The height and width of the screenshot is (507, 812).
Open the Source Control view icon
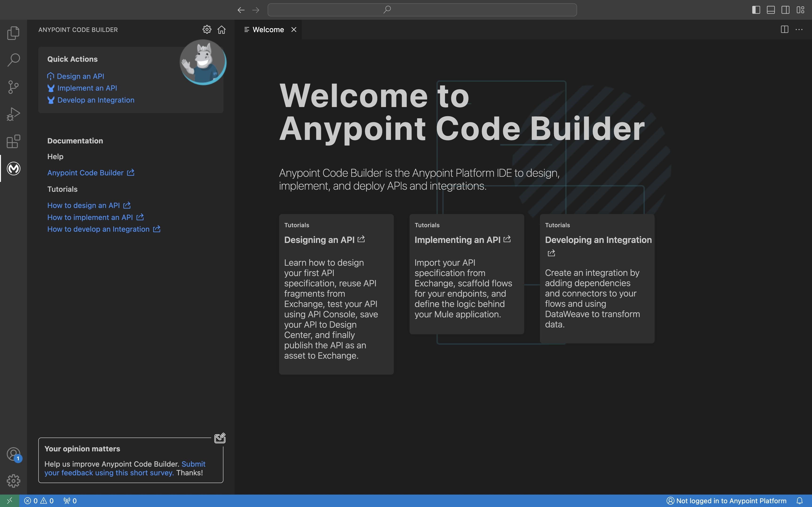[13, 87]
